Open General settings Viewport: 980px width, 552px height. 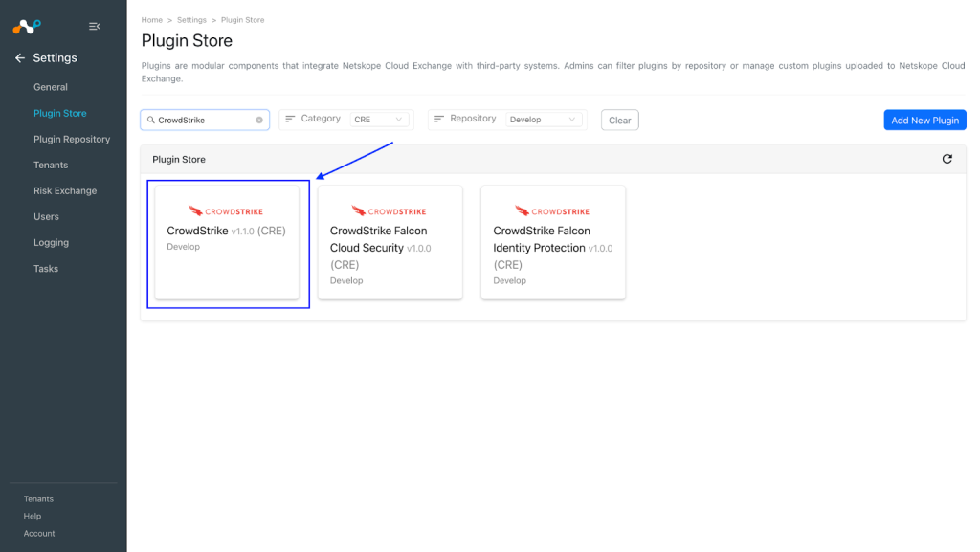tap(51, 87)
